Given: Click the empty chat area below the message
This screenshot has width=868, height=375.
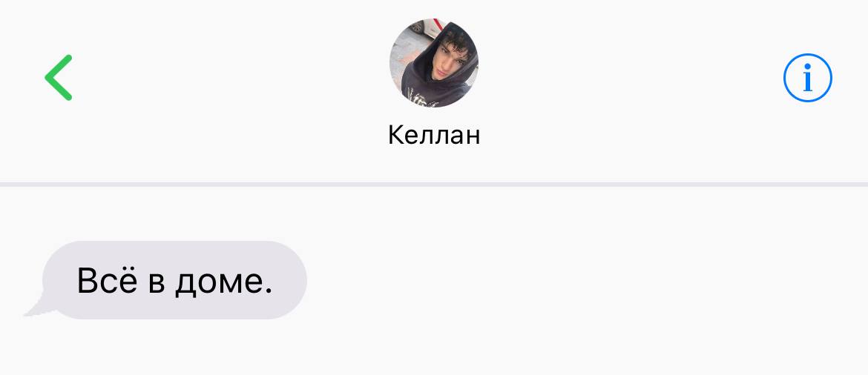Looking at the screenshot, I should click(x=434, y=348).
